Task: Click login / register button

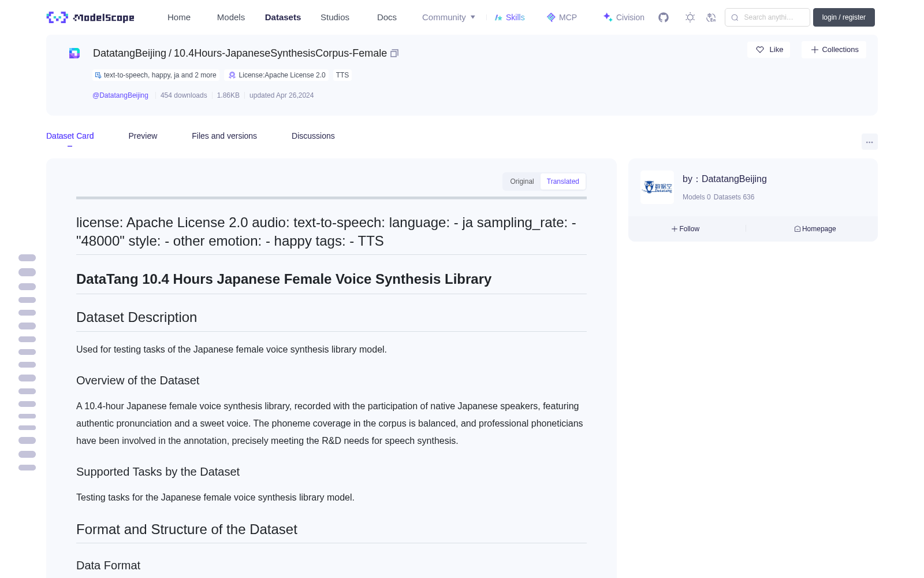Action: [844, 17]
